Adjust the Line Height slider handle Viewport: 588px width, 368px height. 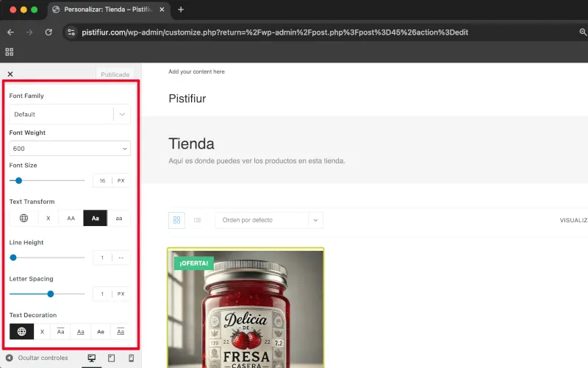13,258
